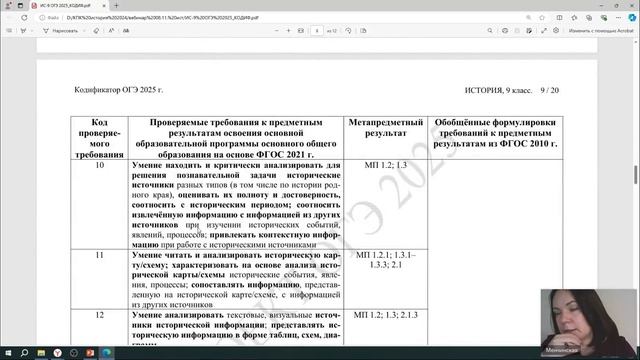
Task: Expand Draw tool options arrow
Action: click(x=84, y=31)
